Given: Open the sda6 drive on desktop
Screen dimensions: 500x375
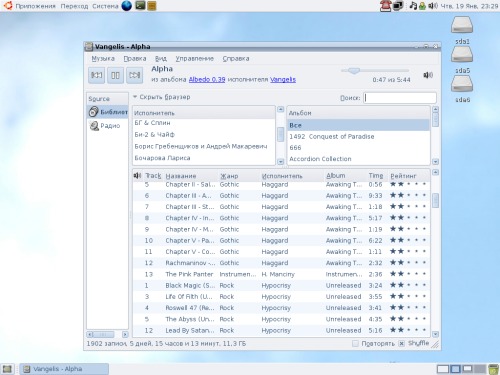Looking at the screenshot, I should (462, 88).
